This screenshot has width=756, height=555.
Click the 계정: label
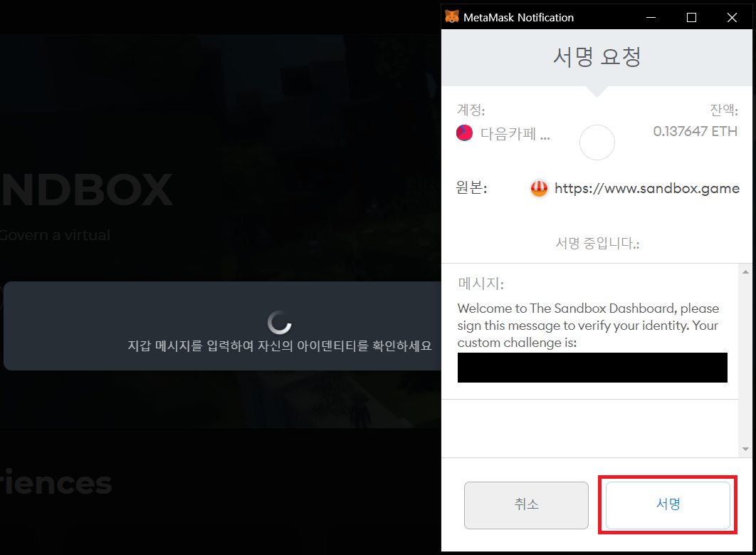[471, 110]
